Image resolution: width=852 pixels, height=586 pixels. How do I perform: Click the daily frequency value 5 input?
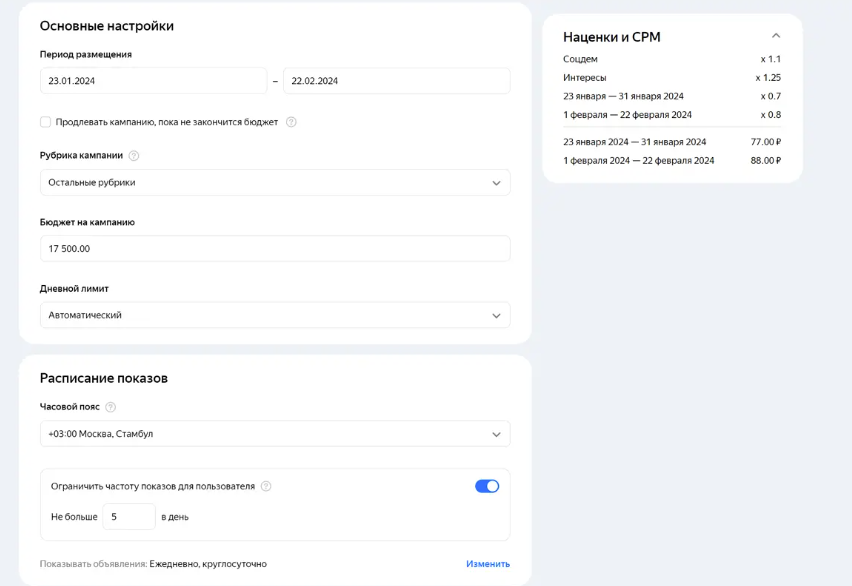coord(128,516)
